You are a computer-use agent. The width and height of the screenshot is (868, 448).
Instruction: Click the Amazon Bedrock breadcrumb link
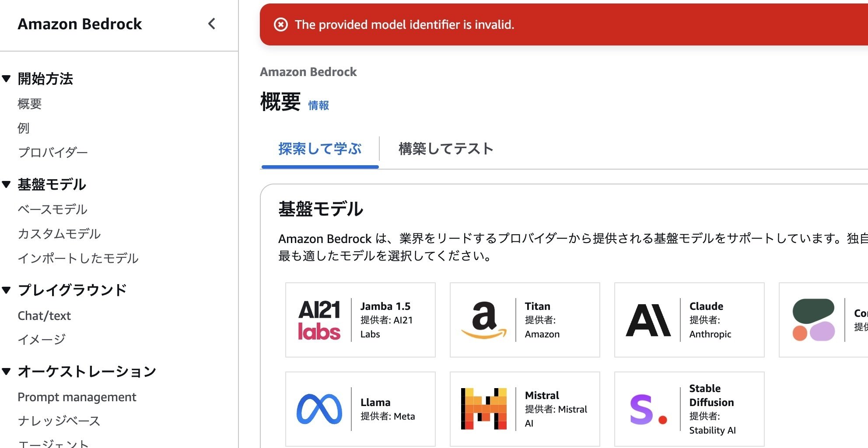(x=308, y=72)
